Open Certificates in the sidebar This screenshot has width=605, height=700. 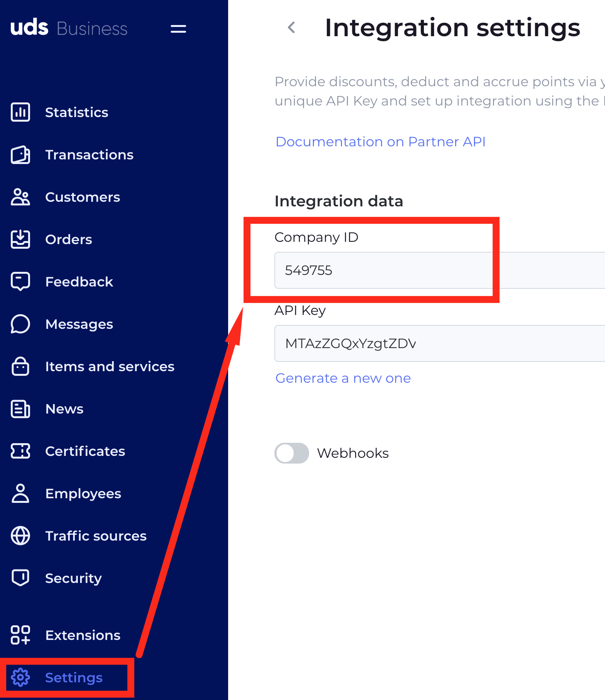[85, 451]
